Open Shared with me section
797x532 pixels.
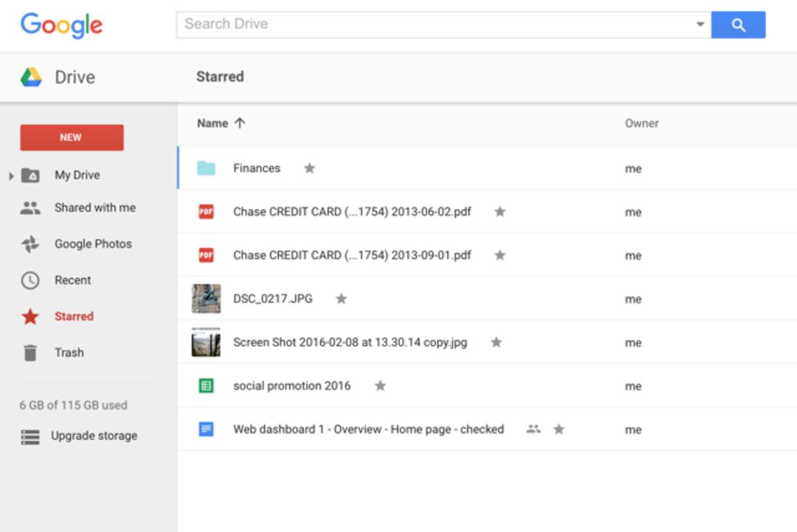(x=95, y=208)
